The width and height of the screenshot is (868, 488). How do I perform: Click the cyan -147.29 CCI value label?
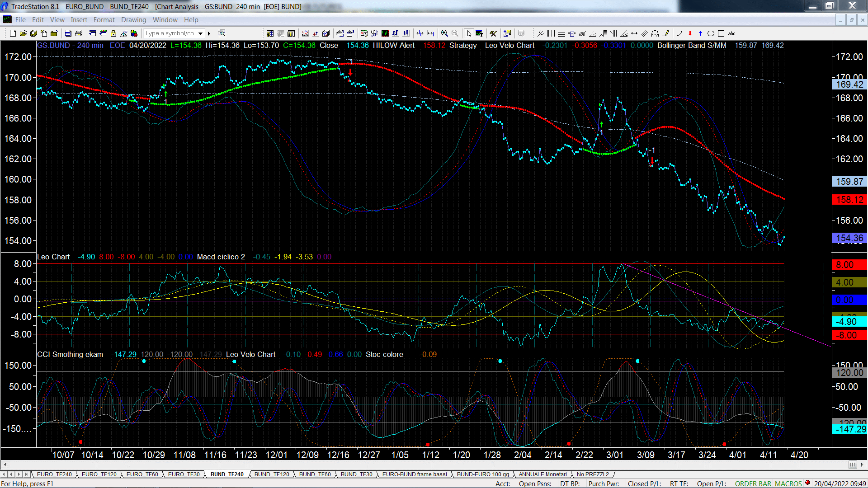[x=849, y=429]
